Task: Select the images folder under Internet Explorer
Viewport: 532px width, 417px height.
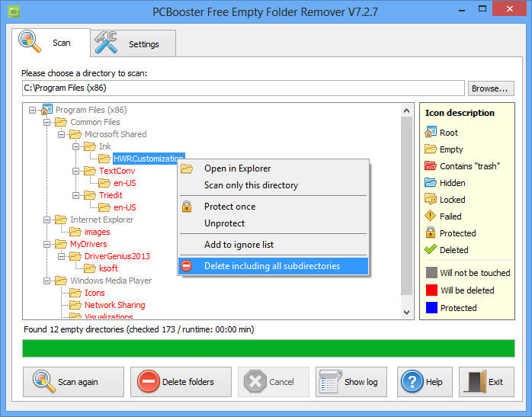Action: 97,232
